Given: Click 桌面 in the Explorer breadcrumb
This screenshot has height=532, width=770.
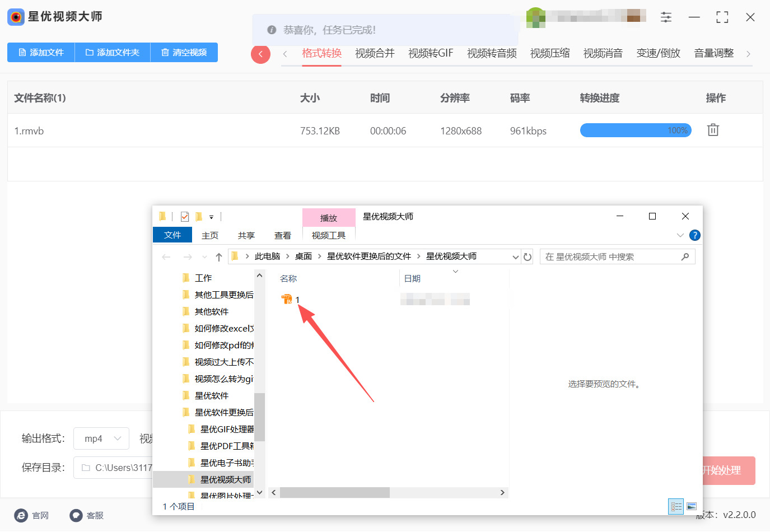Looking at the screenshot, I should click(x=304, y=256).
